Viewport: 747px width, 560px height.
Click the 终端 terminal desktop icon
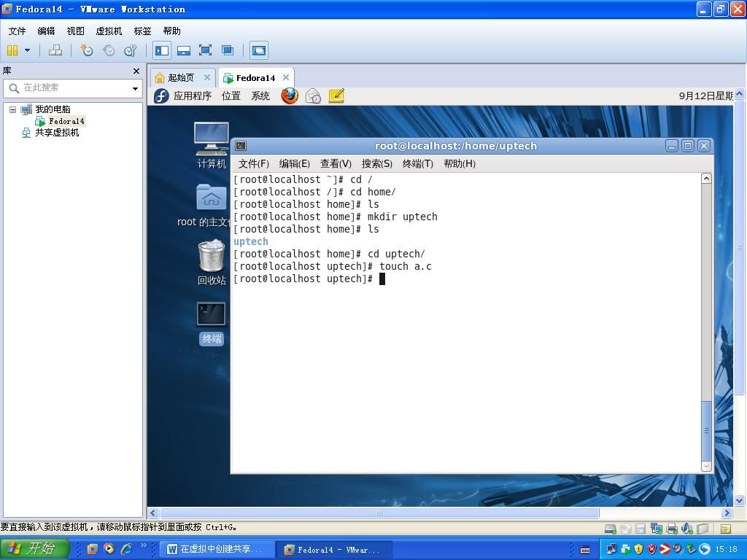(211, 322)
